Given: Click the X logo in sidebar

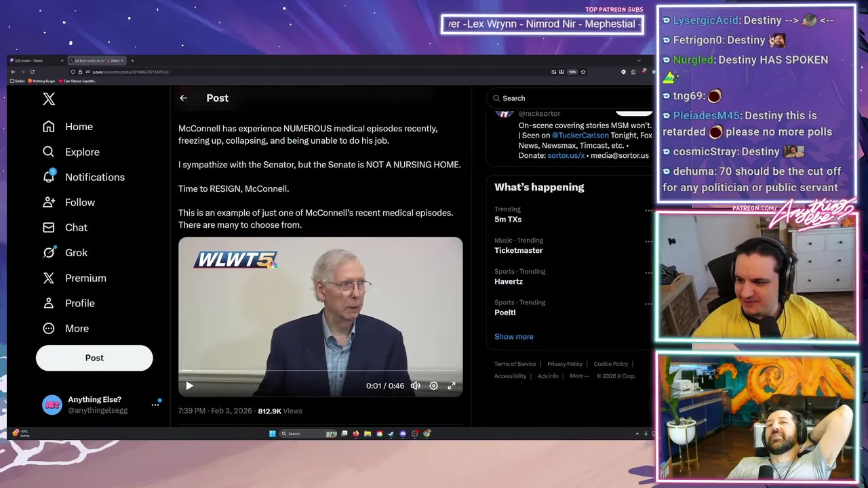Looking at the screenshot, I should pyautogui.click(x=49, y=99).
